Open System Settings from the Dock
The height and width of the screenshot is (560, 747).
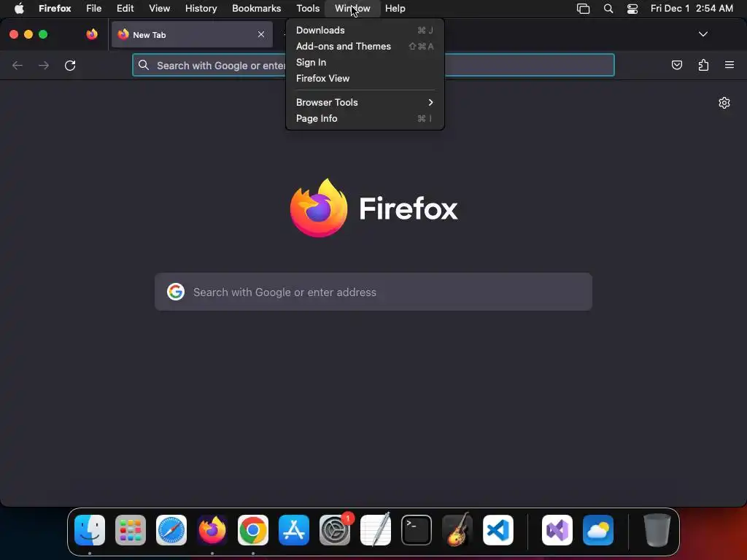[335, 530]
